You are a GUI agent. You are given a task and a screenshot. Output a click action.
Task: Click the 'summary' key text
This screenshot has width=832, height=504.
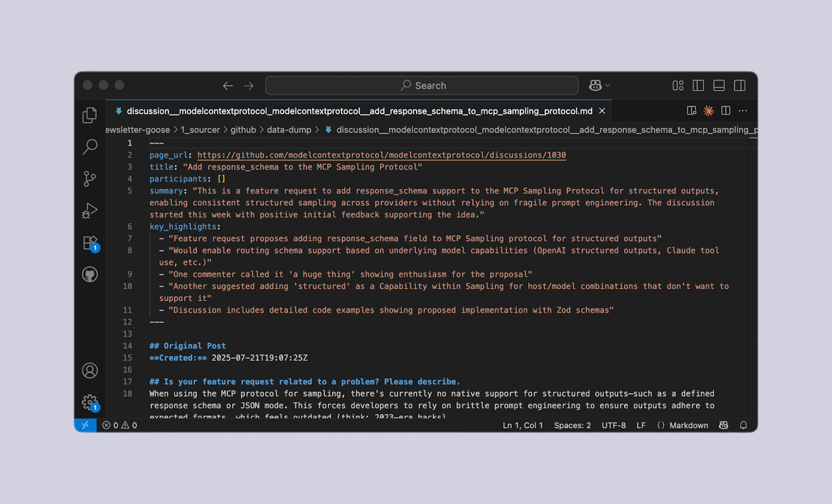click(x=166, y=191)
